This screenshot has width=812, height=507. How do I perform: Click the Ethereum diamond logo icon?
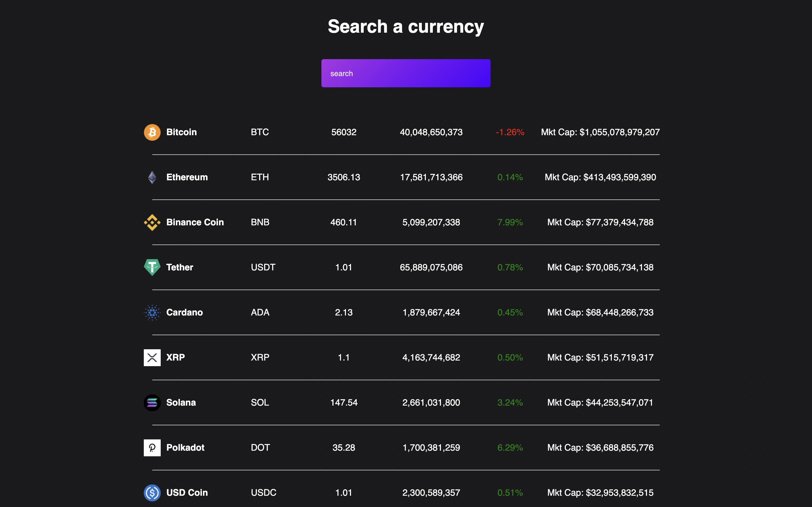152,177
